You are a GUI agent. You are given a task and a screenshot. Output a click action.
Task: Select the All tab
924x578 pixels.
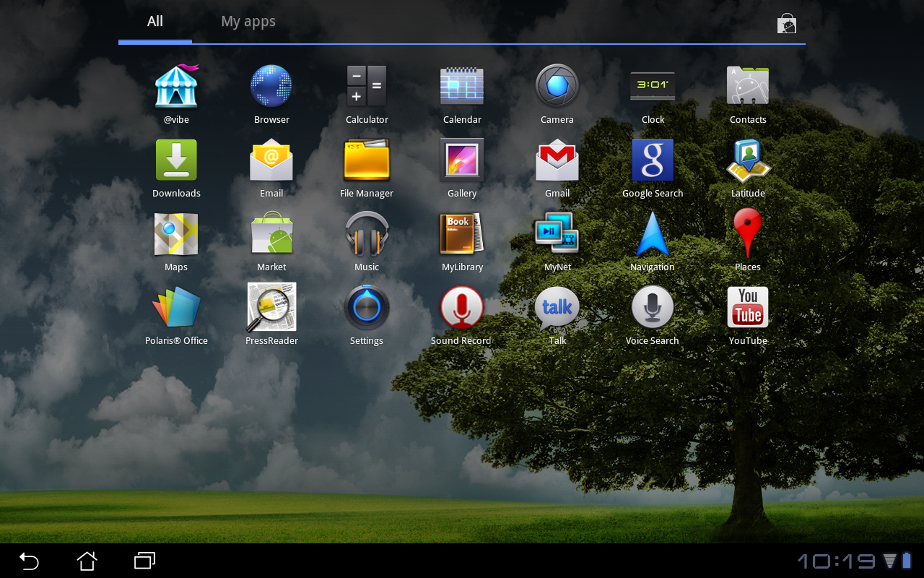(155, 22)
